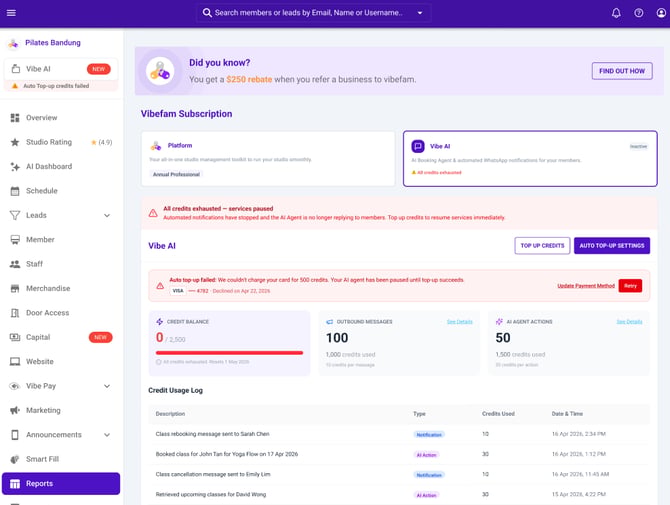Image resolution: width=670 pixels, height=505 pixels.
Task: Open Reports in the sidebar
Action: click(61, 484)
